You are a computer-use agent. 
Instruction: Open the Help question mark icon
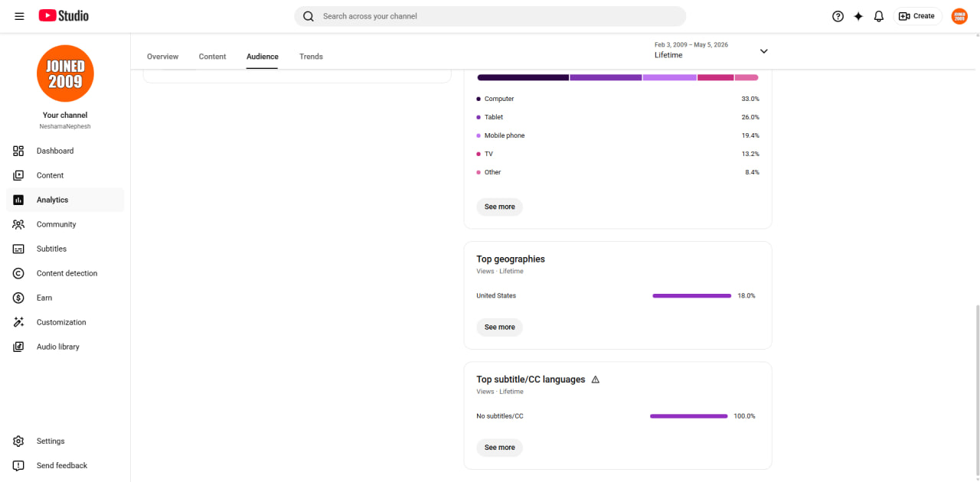pyautogui.click(x=838, y=16)
